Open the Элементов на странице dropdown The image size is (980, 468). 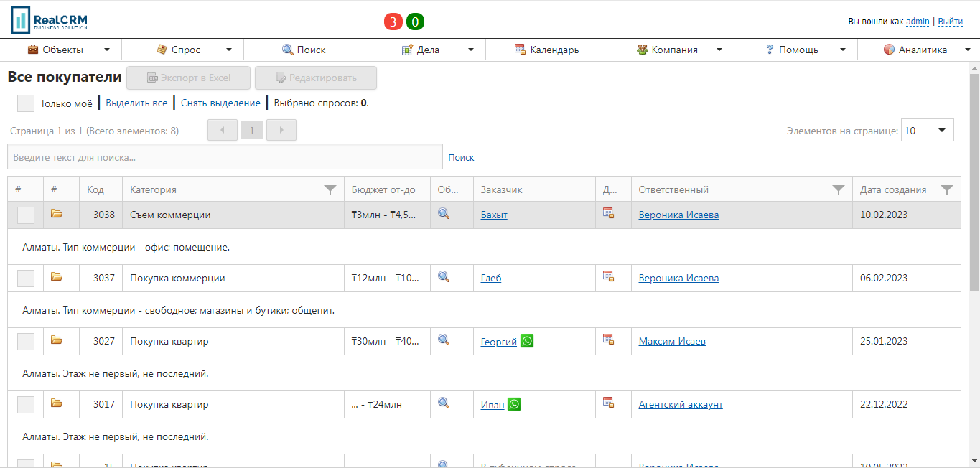pyautogui.click(x=927, y=130)
